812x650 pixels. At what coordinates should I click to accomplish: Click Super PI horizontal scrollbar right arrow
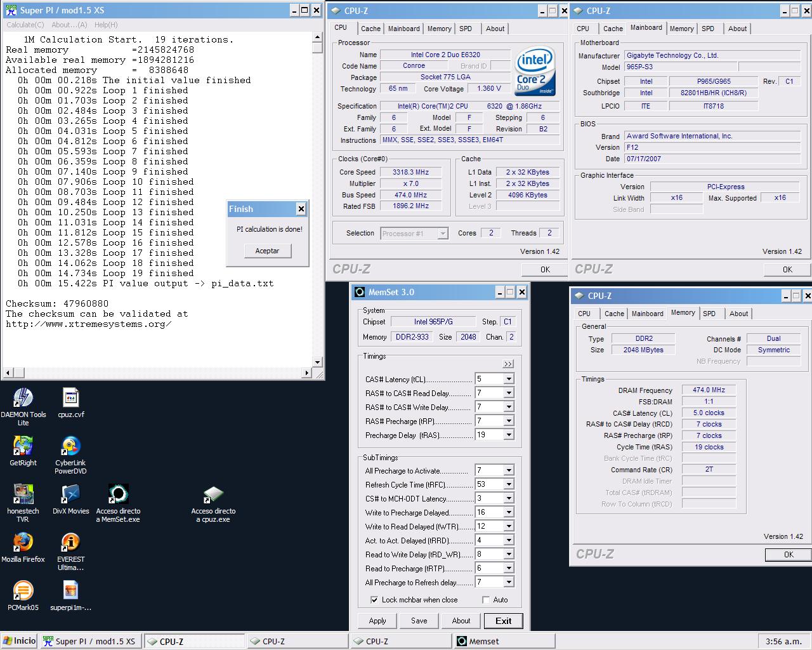pyautogui.click(x=308, y=373)
